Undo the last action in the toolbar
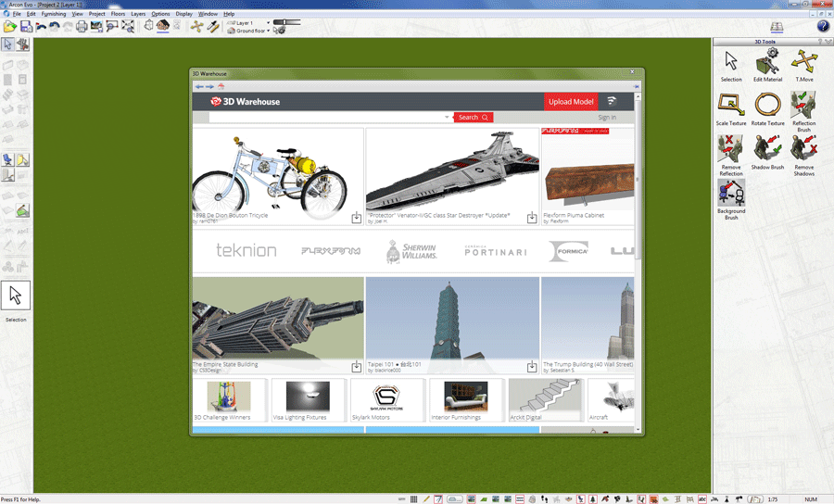Image resolution: width=834 pixels, height=504 pixels. pos(54,26)
